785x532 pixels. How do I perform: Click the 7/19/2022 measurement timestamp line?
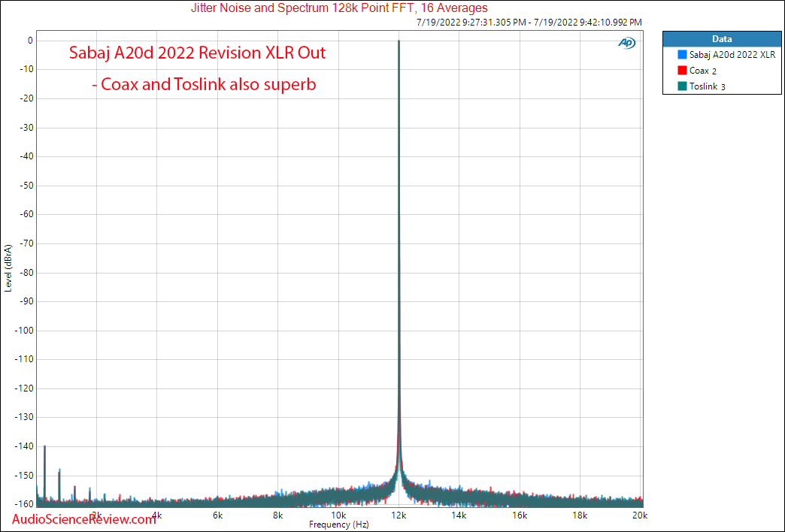[529, 23]
